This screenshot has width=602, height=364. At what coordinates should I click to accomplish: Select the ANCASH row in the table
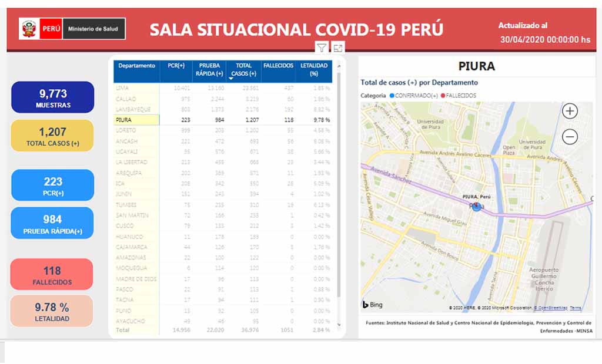tap(223, 141)
